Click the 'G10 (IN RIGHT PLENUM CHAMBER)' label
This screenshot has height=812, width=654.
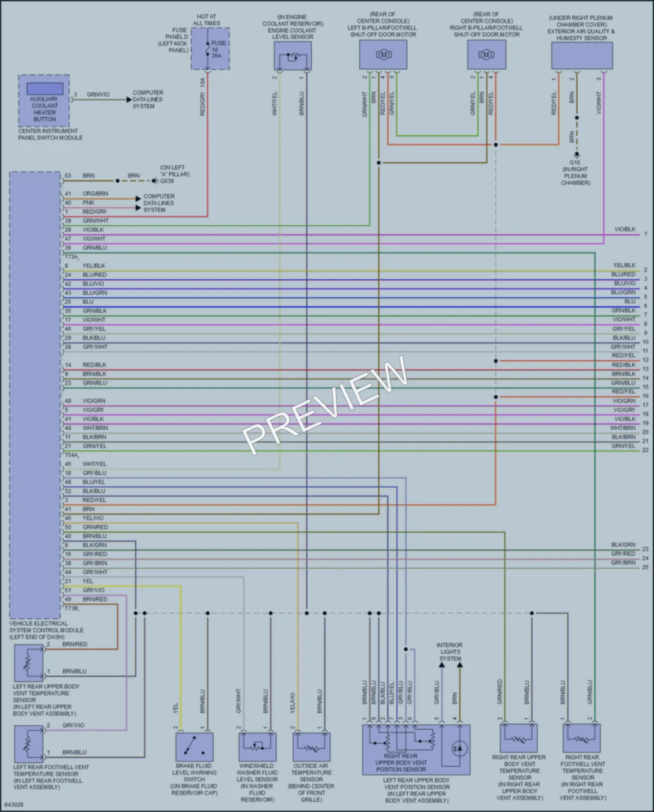[576, 173]
